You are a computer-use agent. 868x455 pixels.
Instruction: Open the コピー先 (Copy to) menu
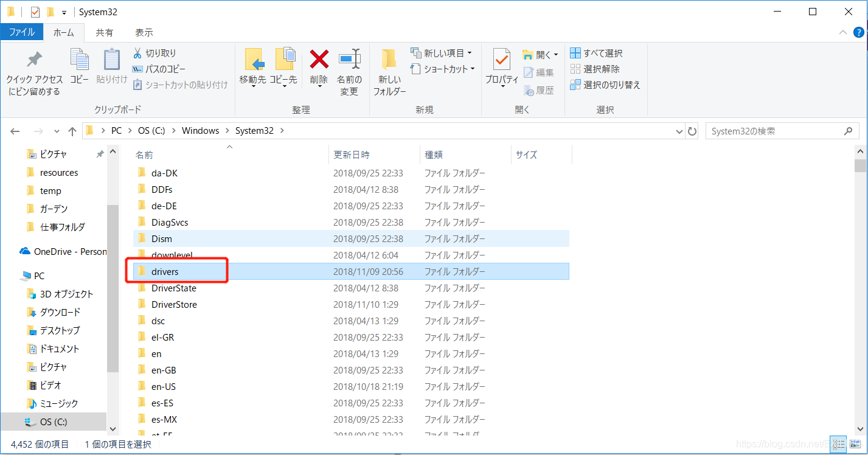coord(283,68)
